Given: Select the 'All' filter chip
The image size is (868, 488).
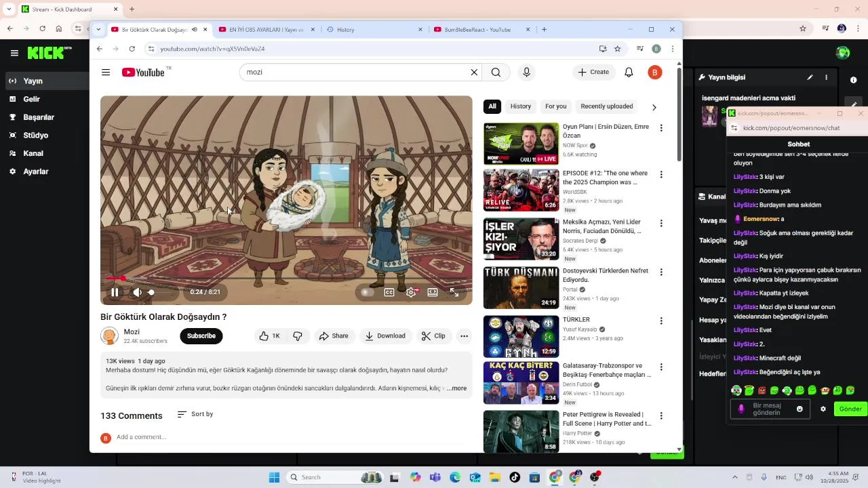Looking at the screenshot, I should (492, 106).
